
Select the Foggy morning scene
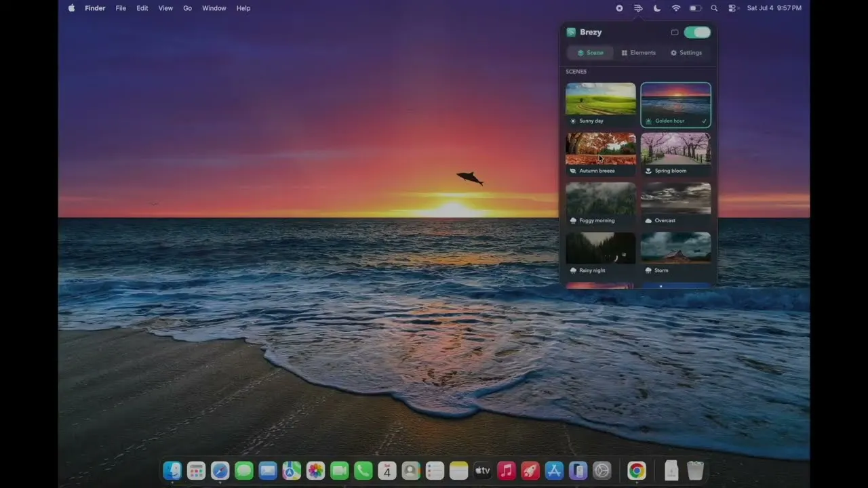601,204
